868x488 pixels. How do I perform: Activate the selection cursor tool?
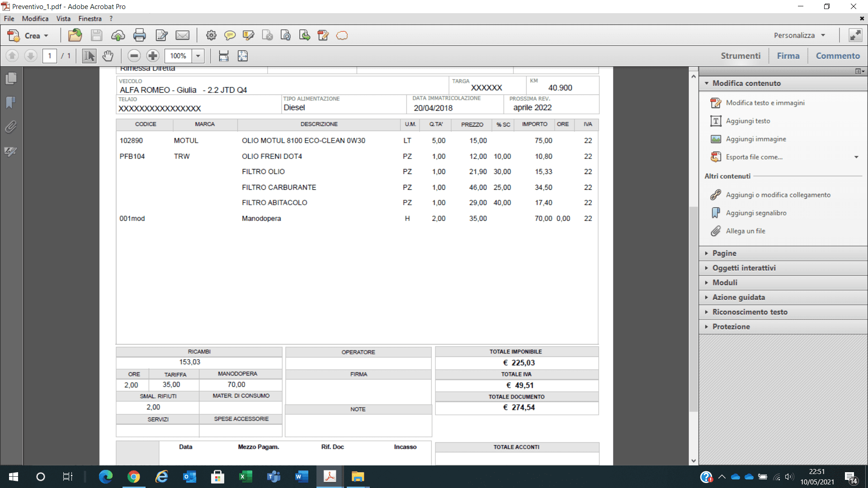[x=89, y=56]
